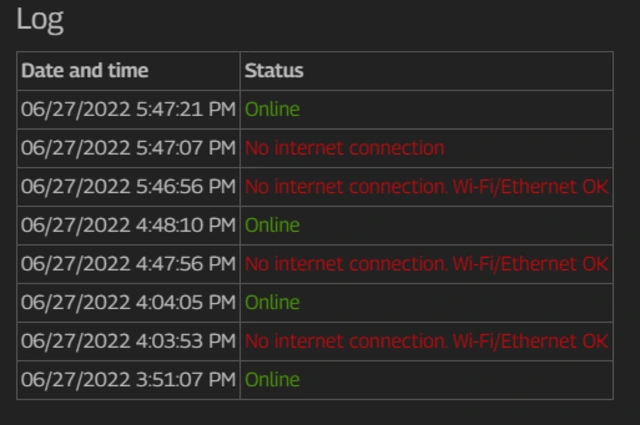
Task: Click the Online status at 5:47:21 PM
Action: [272, 110]
